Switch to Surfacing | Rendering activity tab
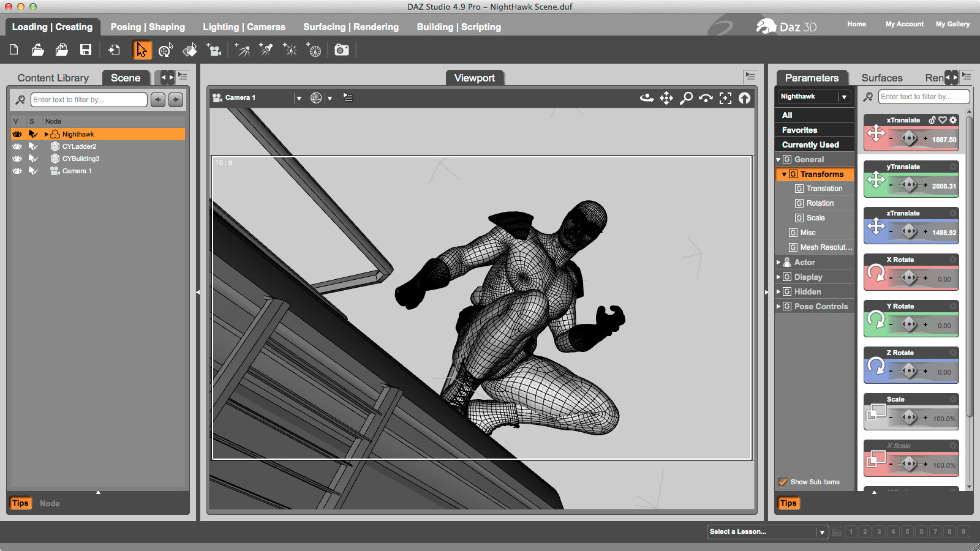This screenshot has height=551, width=980. [x=351, y=27]
